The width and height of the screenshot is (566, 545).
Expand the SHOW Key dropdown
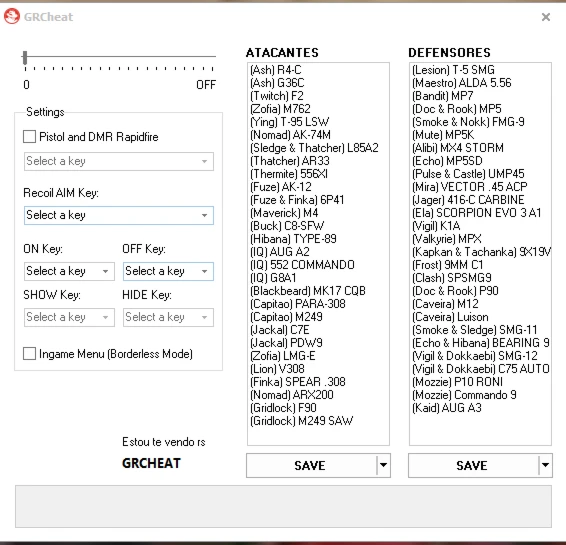pos(69,317)
